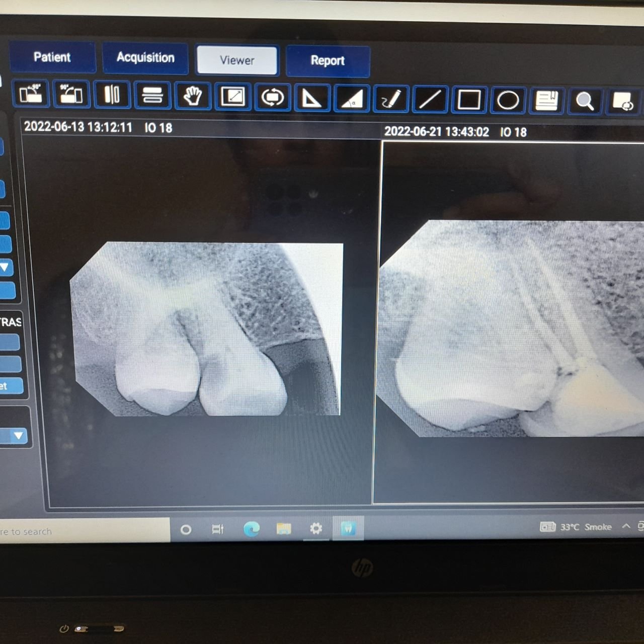Select the straight line measure tool
This screenshot has width=644, height=644.
[x=430, y=99]
